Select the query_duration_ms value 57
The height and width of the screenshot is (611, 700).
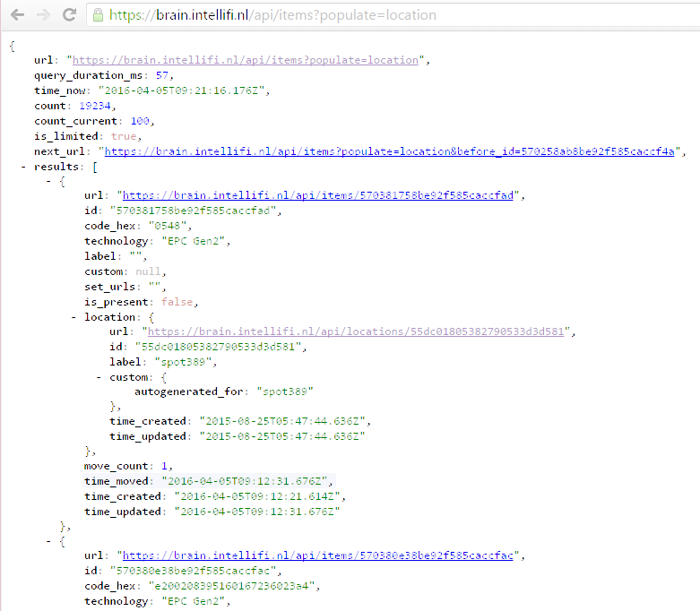tap(161, 75)
